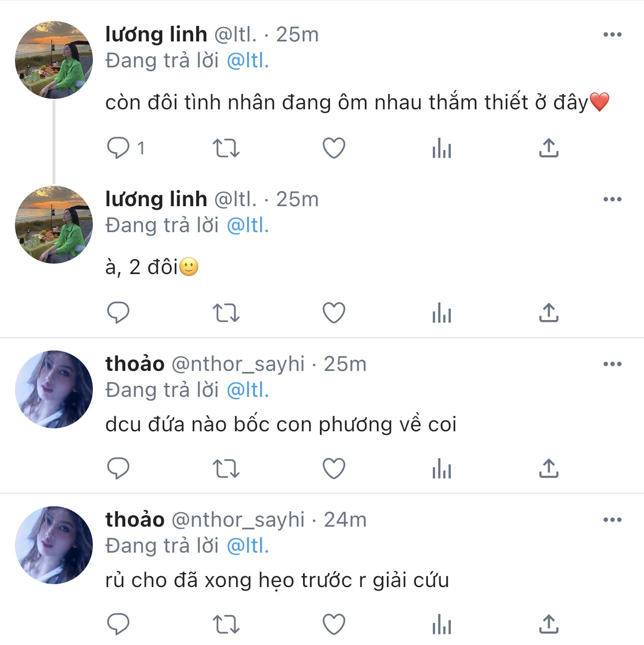
Task: View analytics for "còn đôi tình nhân" tweet
Action: pyautogui.click(x=442, y=148)
